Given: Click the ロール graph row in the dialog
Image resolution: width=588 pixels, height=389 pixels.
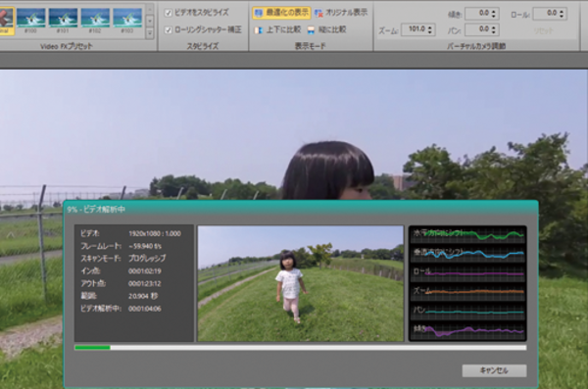Looking at the screenshot, I should click(x=467, y=273).
